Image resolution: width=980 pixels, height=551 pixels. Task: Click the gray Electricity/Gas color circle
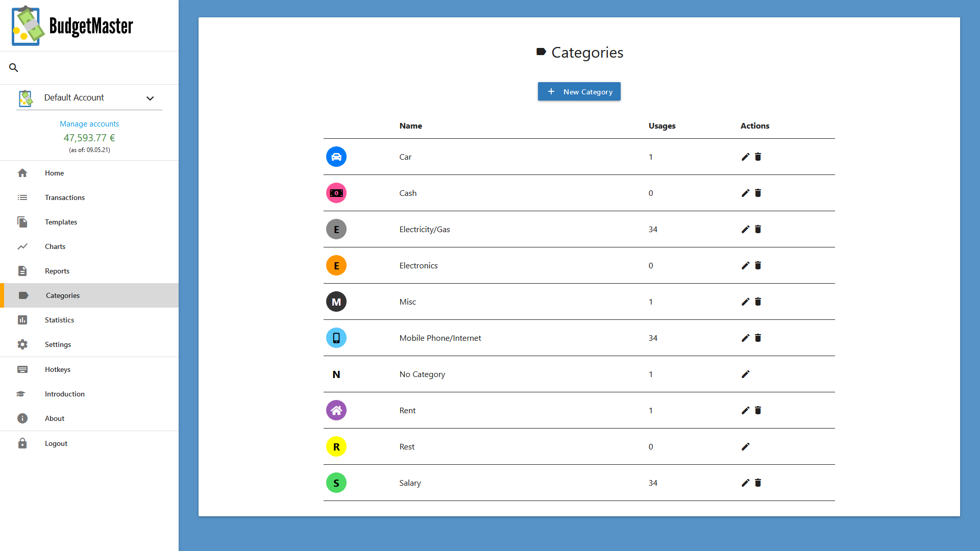tap(336, 229)
